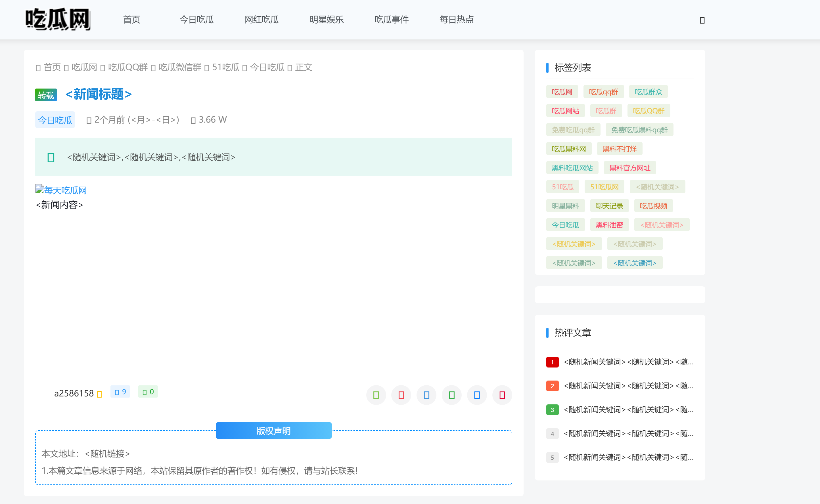The image size is (820, 504).
Task: Click the rightmost crimson share icon
Action: 502,395
